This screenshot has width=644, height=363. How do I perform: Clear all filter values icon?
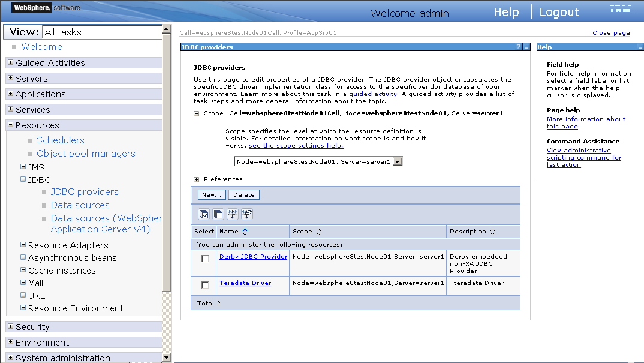click(x=247, y=214)
